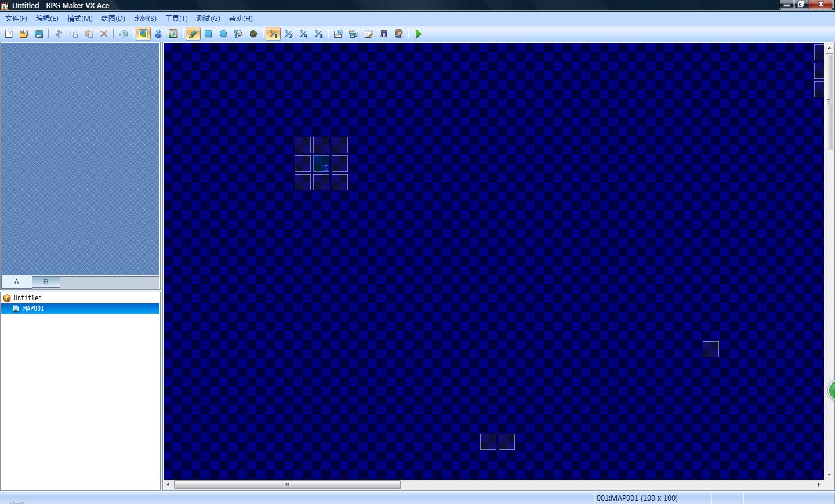Select the Ellipse drawing tool

[223, 34]
